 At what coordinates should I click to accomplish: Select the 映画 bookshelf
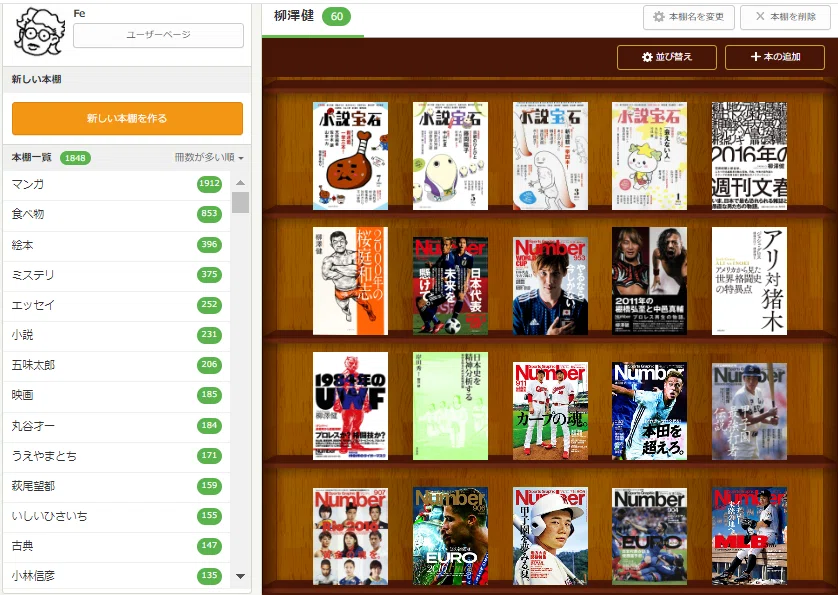tap(117, 396)
